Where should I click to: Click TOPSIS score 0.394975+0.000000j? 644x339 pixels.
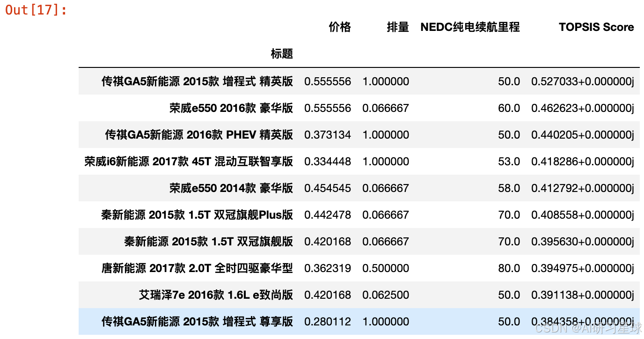click(x=582, y=268)
